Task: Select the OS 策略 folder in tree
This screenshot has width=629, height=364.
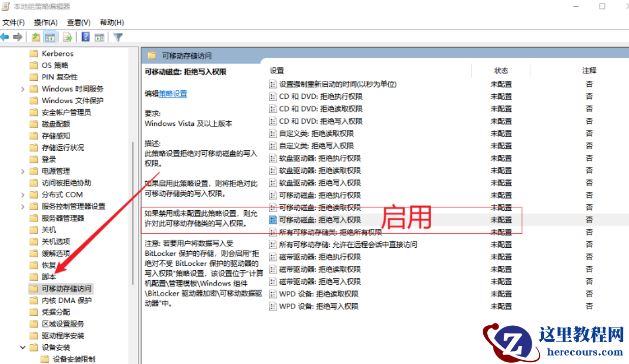Action: [55, 65]
